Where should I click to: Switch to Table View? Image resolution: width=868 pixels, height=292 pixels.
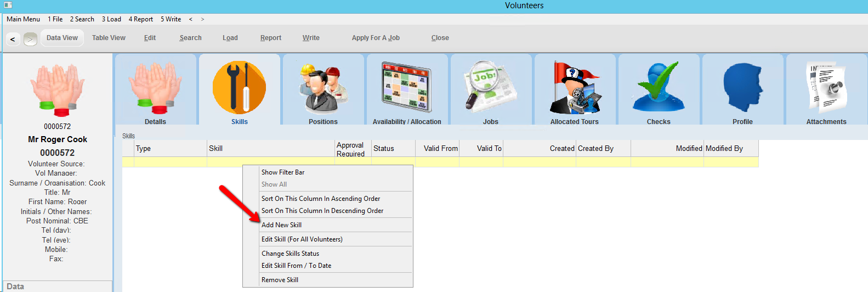[x=109, y=38]
